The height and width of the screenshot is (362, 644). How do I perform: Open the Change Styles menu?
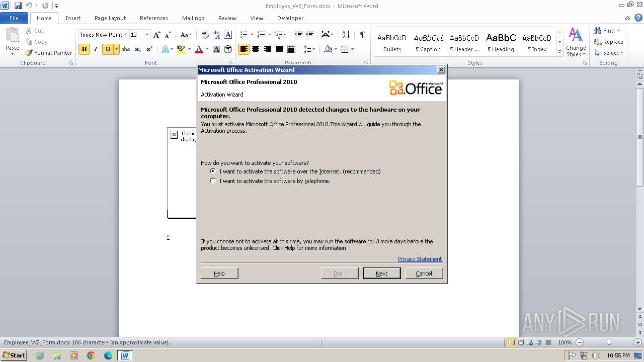click(x=576, y=43)
